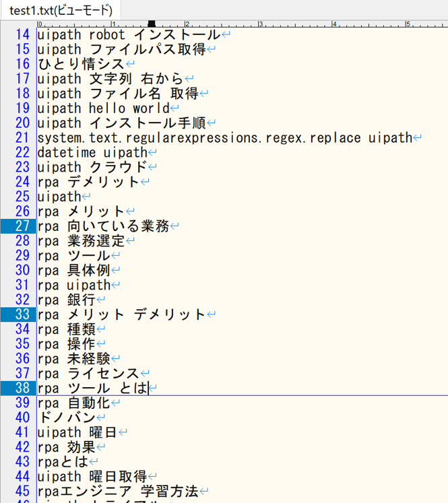Click text 'rpa 銀行'
The image size is (448, 503).
67,300
